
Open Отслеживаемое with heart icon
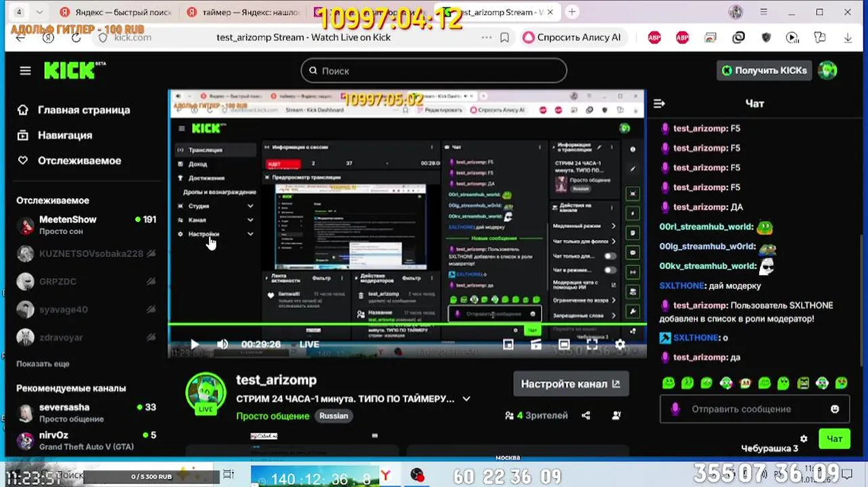click(x=70, y=160)
